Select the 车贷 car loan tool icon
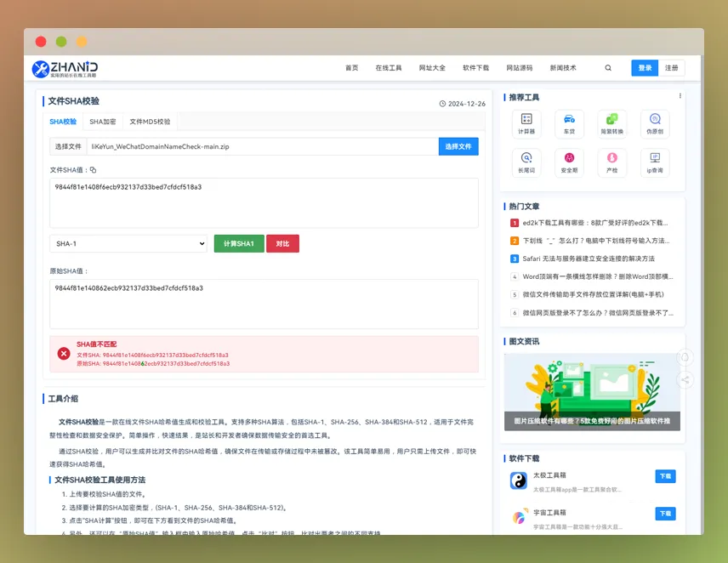 pyautogui.click(x=569, y=122)
